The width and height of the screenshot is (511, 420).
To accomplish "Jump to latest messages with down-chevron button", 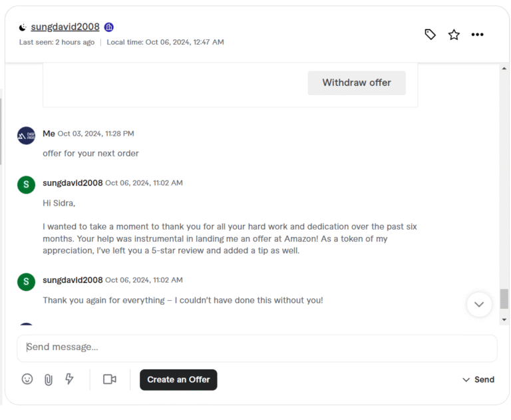I will pyautogui.click(x=479, y=304).
